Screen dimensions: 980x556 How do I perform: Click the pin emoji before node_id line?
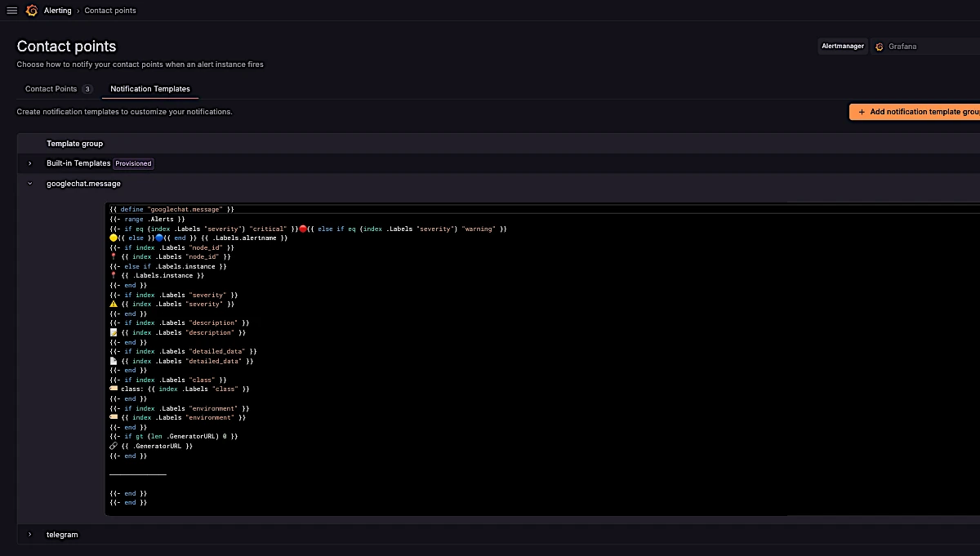point(114,257)
